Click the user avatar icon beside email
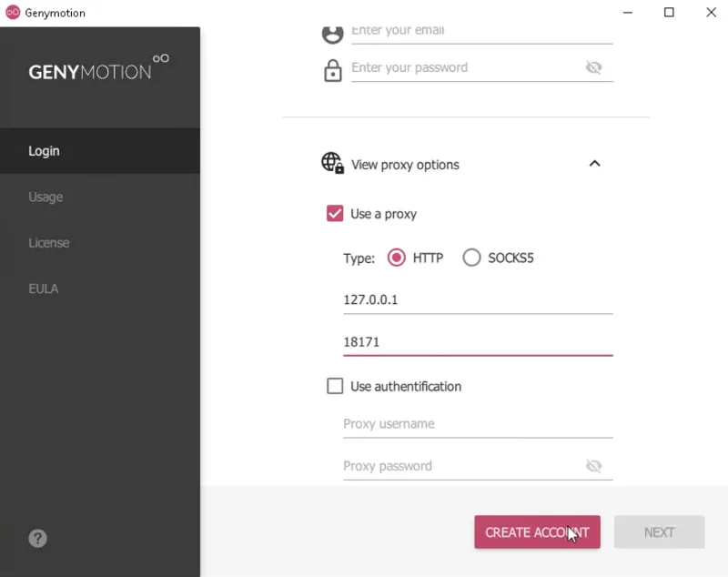The width and height of the screenshot is (728, 577). click(x=332, y=34)
